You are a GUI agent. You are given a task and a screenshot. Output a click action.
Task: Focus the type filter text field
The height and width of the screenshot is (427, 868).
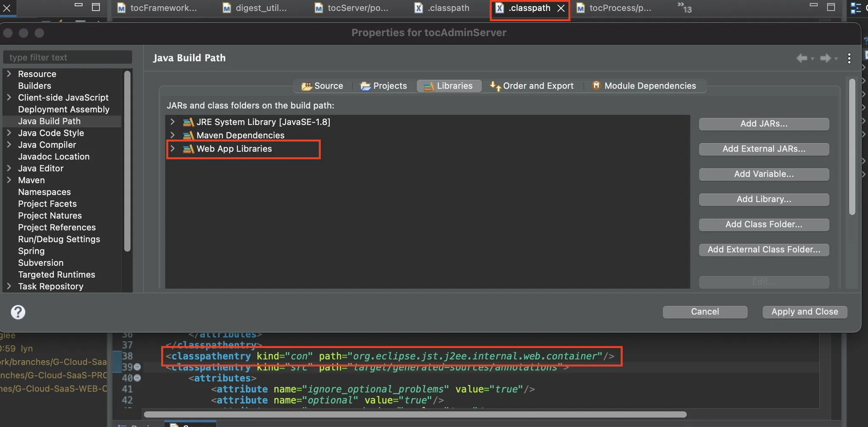click(68, 57)
